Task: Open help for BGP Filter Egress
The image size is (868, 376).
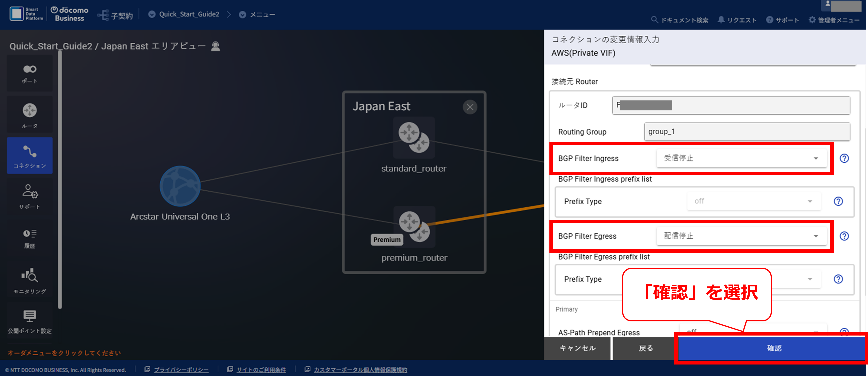Action: [x=844, y=236]
